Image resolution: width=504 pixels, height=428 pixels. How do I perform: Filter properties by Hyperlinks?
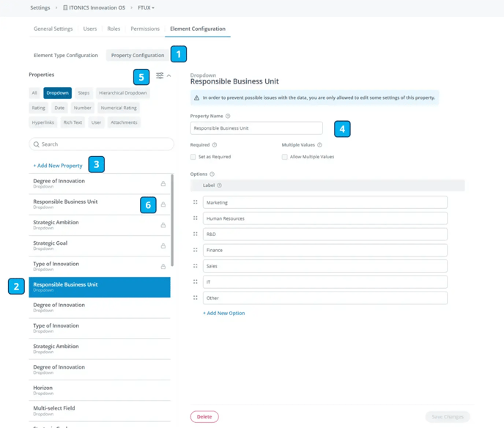pos(43,122)
